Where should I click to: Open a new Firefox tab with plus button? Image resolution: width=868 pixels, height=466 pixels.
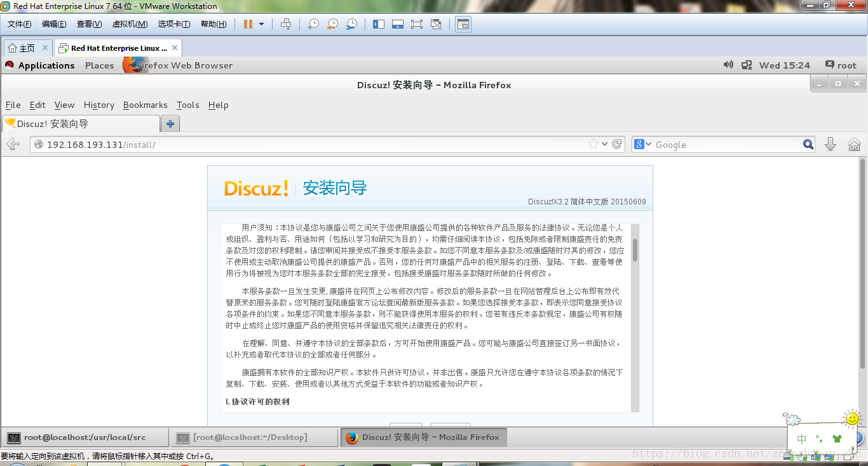pos(170,124)
